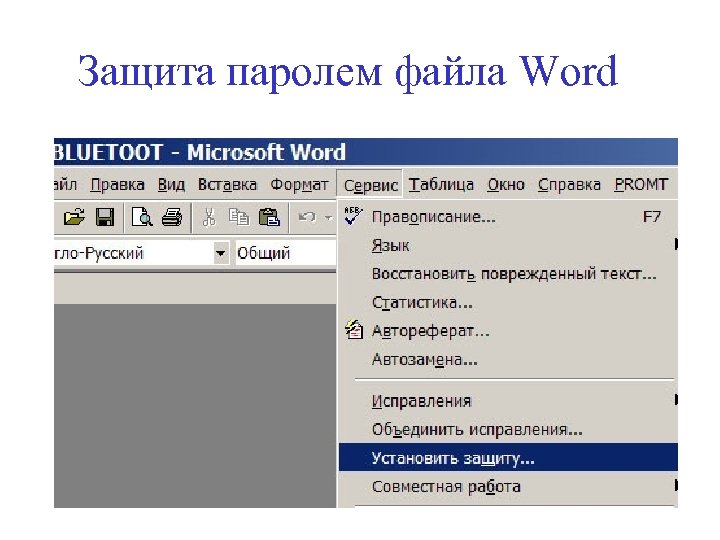Select Объединить исправления... entry
This screenshot has height=540, width=720.
coord(508,430)
